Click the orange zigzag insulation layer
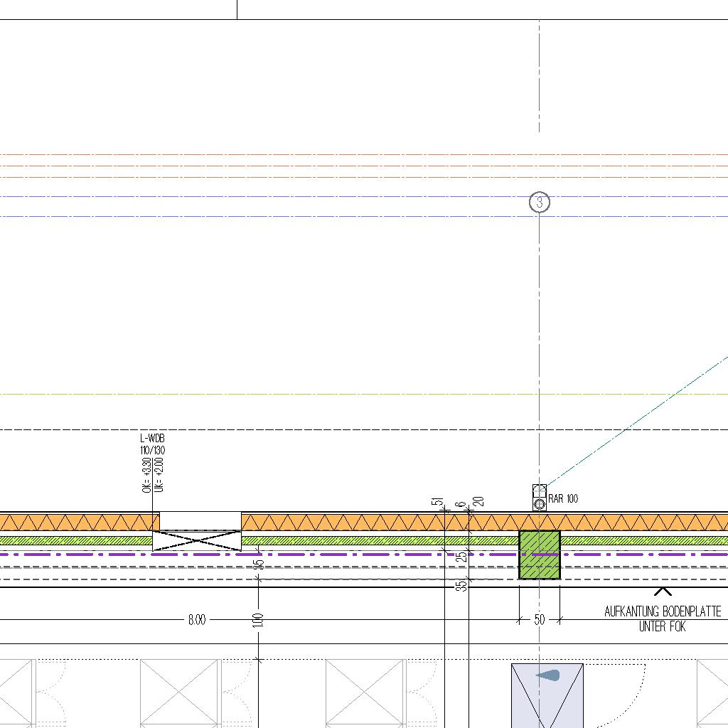The width and height of the screenshot is (728, 728). [355, 523]
